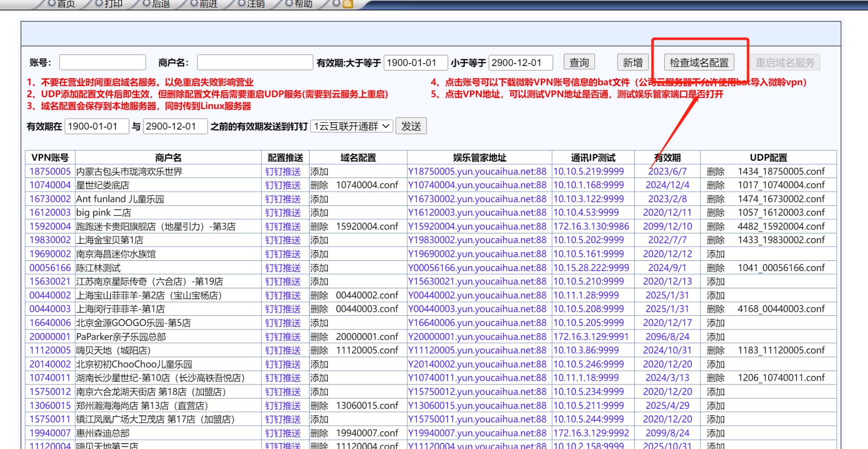Open Y00440003.yun.youcaihua.net:88 address link
This screenshot has width=868, height=449.
click(x=477, y=309)
